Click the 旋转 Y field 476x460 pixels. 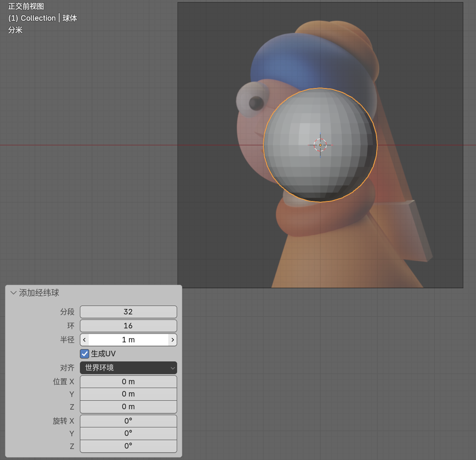(x=129, y=433)
